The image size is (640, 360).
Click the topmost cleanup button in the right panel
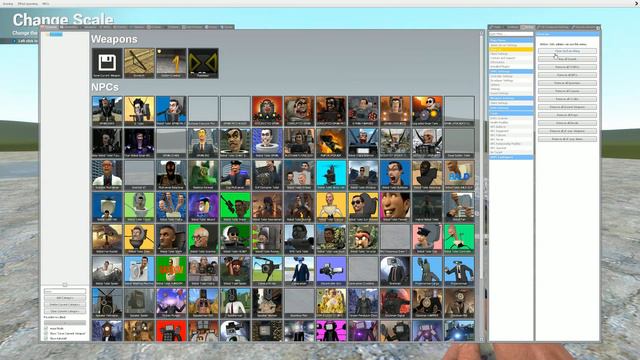tap(567, 51)
